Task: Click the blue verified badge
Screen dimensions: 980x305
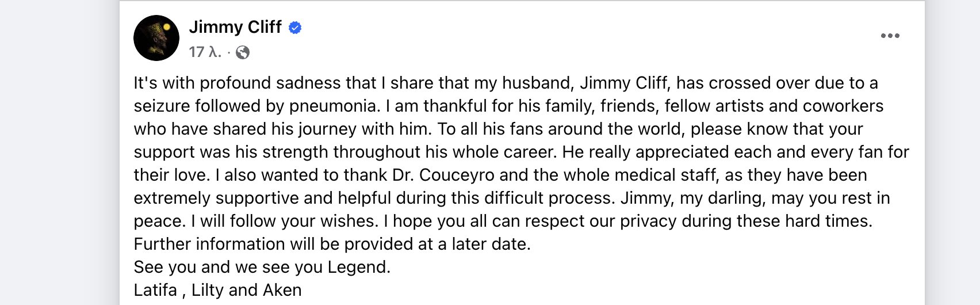Action: (x=295, y=28)
